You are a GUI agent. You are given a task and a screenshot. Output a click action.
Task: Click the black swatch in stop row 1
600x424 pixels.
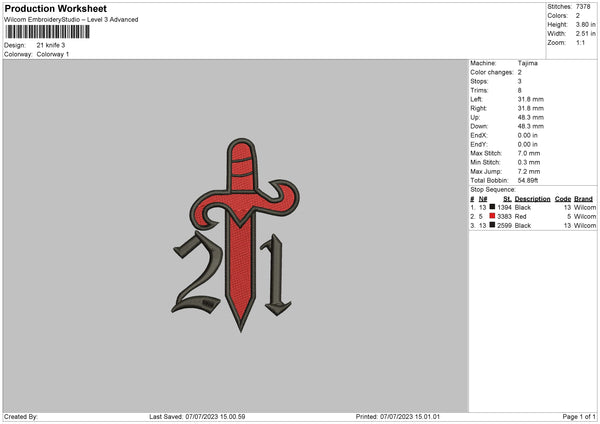(492, 207)
